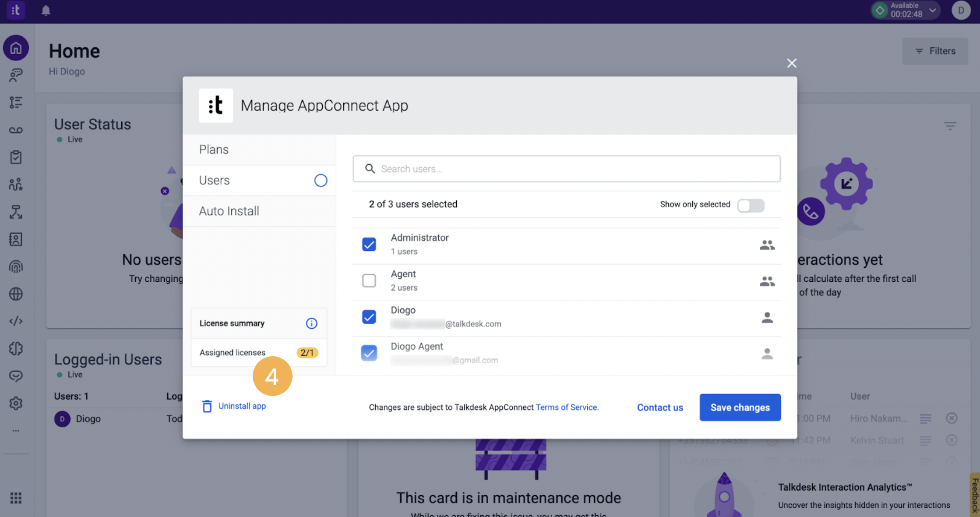Screen dimensions: 980x517
Task: Click the License summary info icon
Action: click(x=311, y=323)
